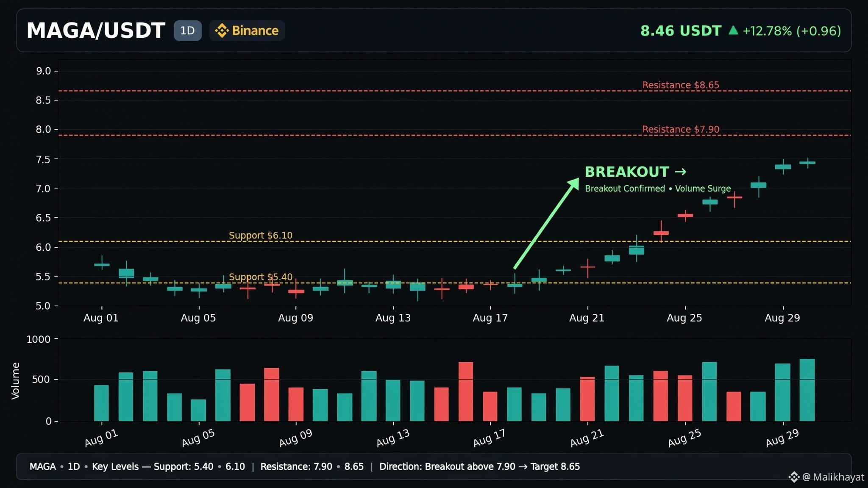The image size is (868, 488).
Task: Click Aug 13 on the price chart axis
Action: [x=393, y=318]
